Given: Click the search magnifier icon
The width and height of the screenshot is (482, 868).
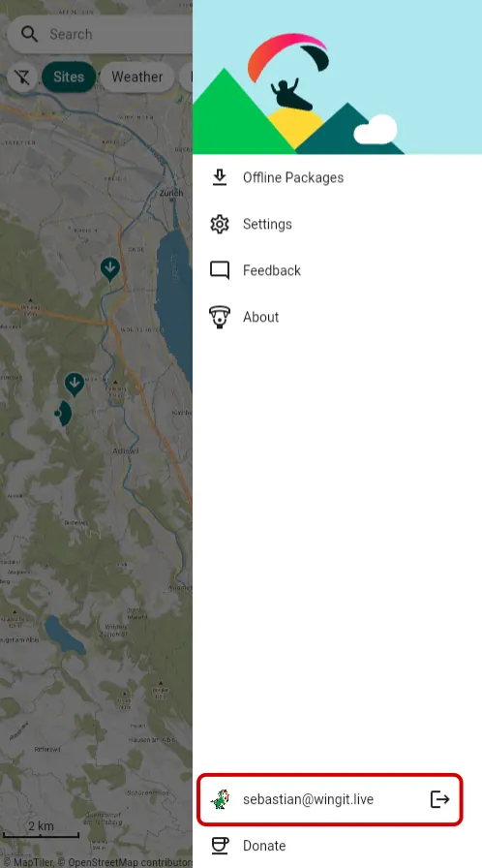Looking at the screenshot, I should (x=29, y=34).
